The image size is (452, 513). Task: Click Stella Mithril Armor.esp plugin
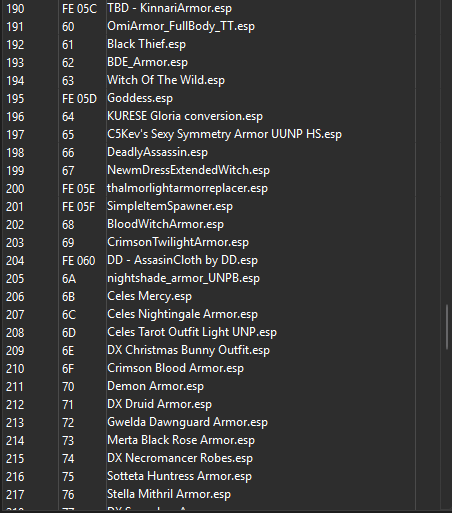coord(169,494)
